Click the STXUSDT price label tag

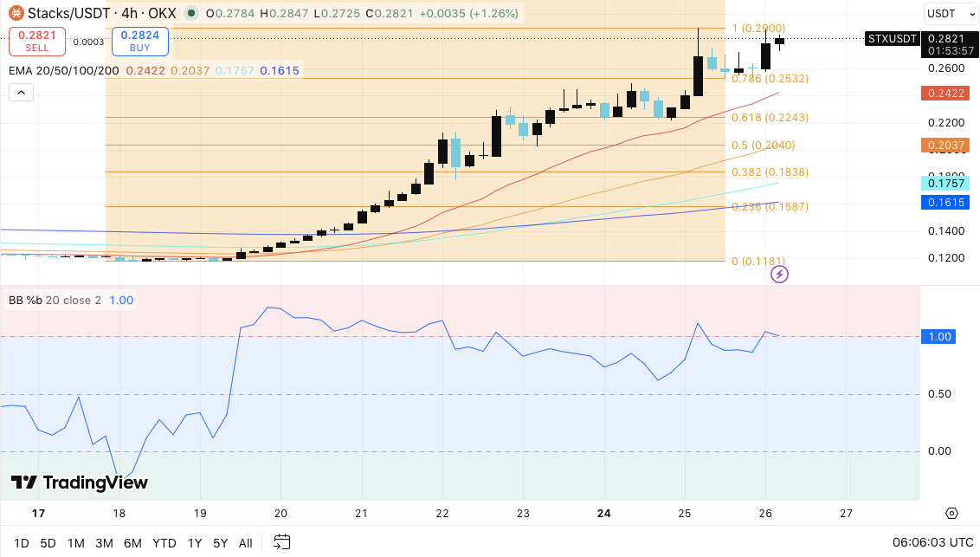pyautogui.click(x=893, y=39)
